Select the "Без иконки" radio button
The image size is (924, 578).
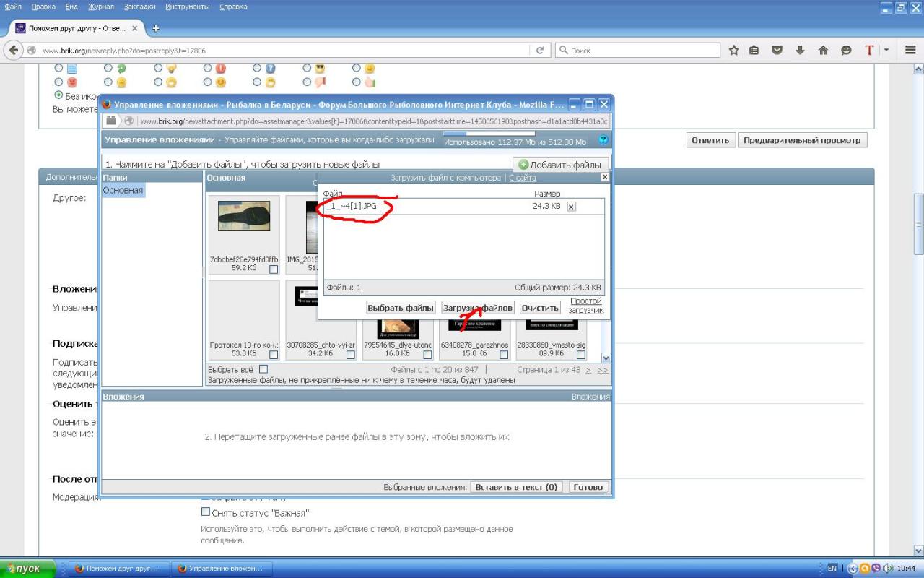pyautogui.click(x=58, y=95)
